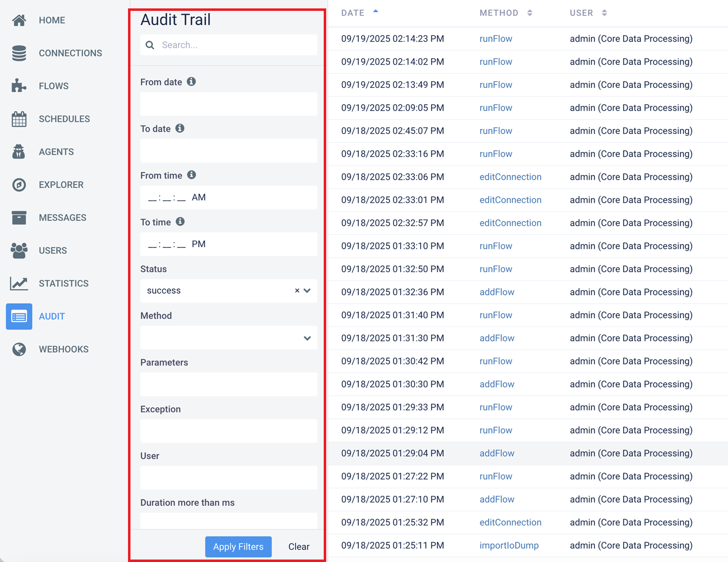The width and height of the screenshot is (728, 562).
Task: Go to the Messages menu item
Action: [62, 218]
